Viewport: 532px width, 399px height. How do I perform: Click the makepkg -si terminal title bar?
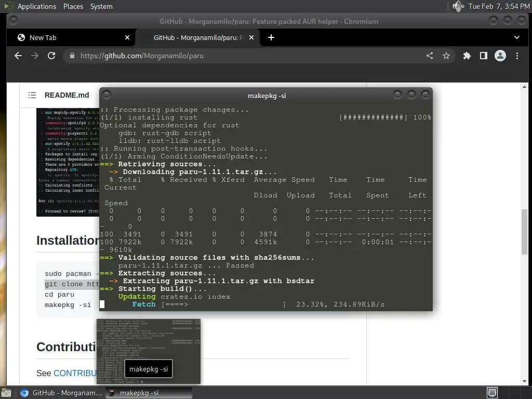click(x=267, y=96)
